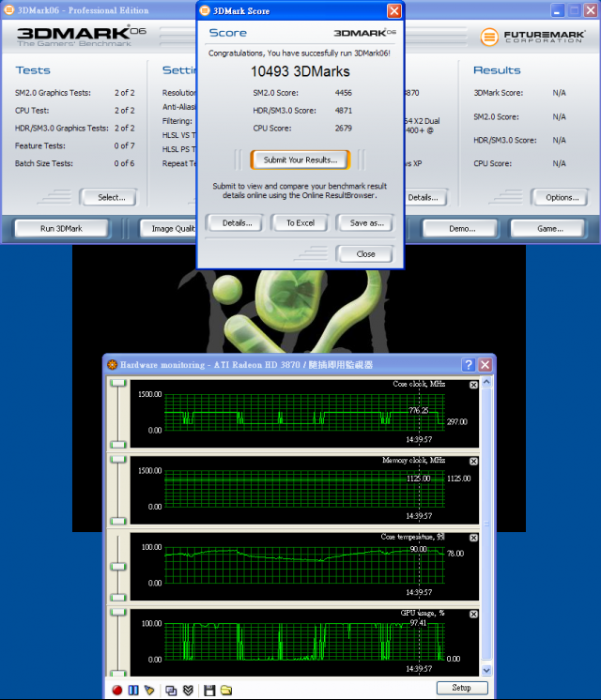The height and width of the screenshot is (700, 601).
Task: Launch Game... in 3DMark06
Action: click(x=547, y=229)
